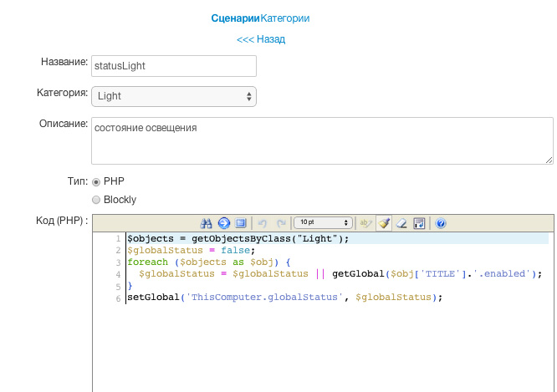Click the eraser icon in editor toolbar

point(401,223)
